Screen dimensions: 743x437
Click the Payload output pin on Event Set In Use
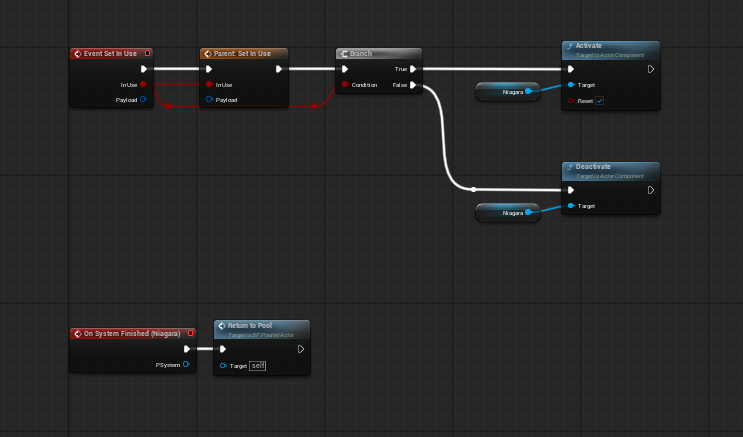(144, 100)
